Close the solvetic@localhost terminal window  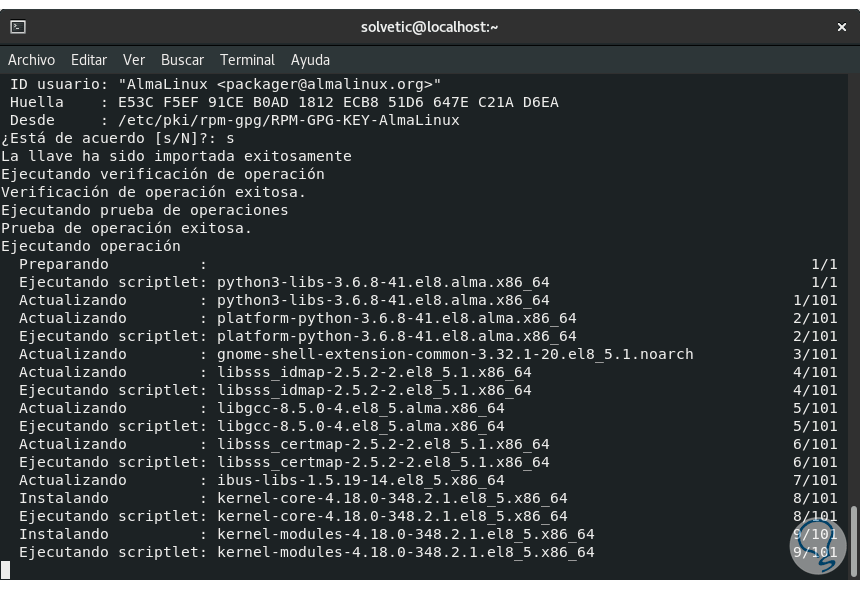point(841,27)
